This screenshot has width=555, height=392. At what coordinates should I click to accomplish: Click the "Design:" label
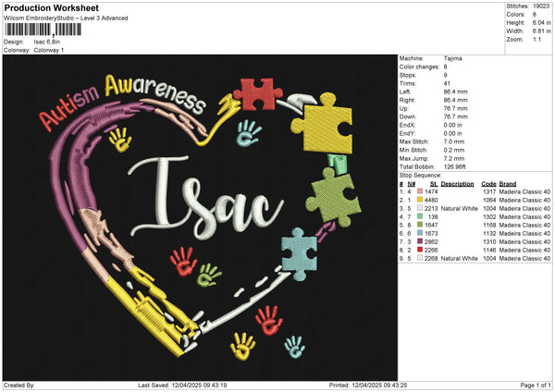[14, 42]
